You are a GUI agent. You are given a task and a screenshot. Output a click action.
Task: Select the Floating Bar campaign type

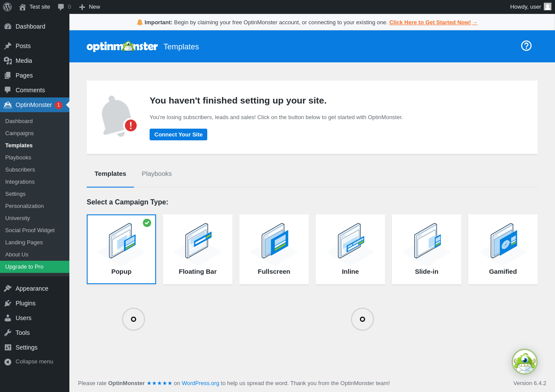tap(198, 249)
